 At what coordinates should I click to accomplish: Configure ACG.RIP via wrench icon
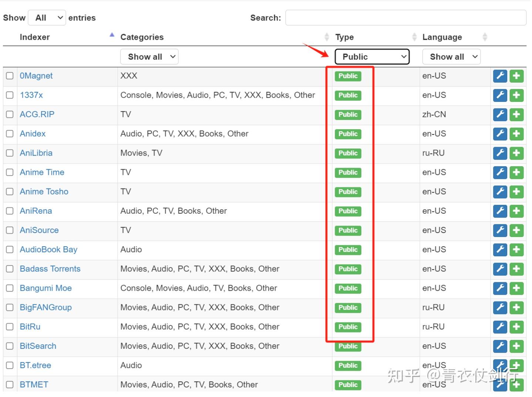500,114
